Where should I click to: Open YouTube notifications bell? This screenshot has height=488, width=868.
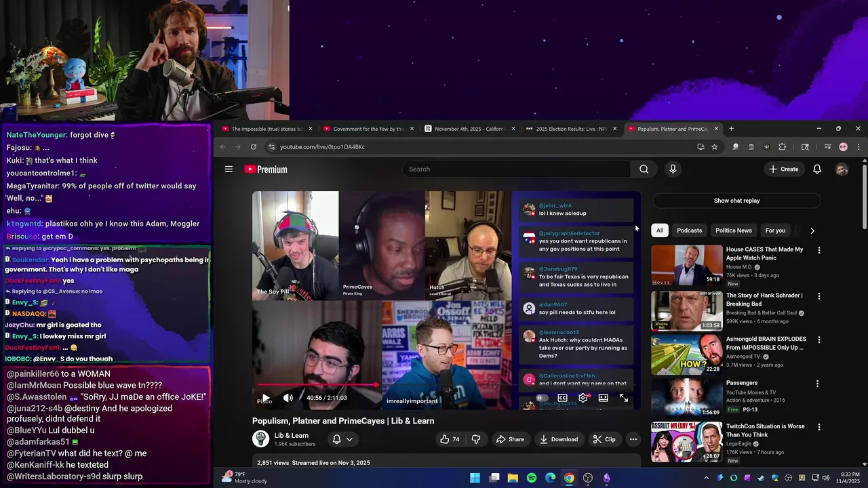[x=817, y=169]
